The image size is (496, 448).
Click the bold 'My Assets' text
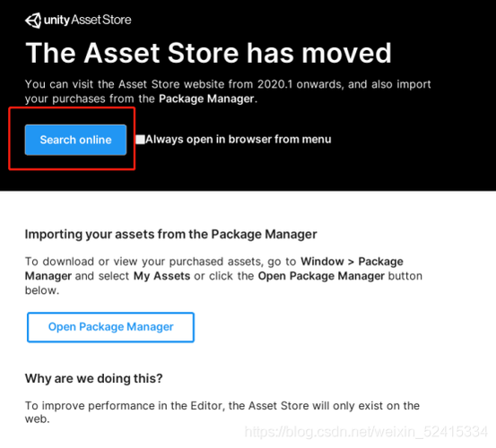161,276
